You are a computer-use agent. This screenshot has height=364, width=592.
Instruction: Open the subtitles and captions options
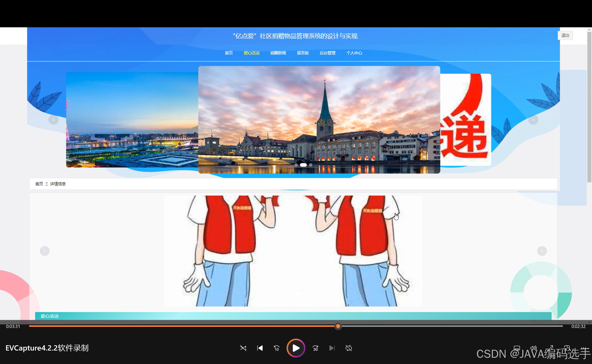517,348
